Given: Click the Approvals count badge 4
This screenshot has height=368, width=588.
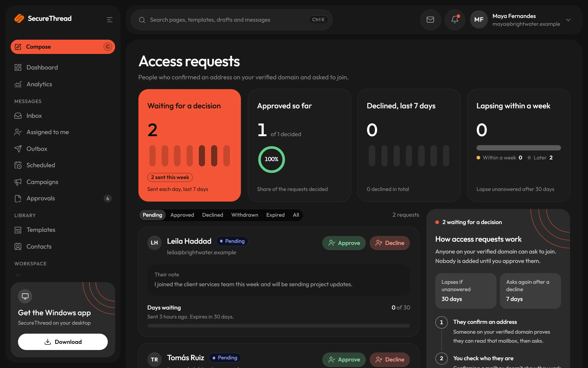Looking at the screenshot, I should tap(108, 199).
